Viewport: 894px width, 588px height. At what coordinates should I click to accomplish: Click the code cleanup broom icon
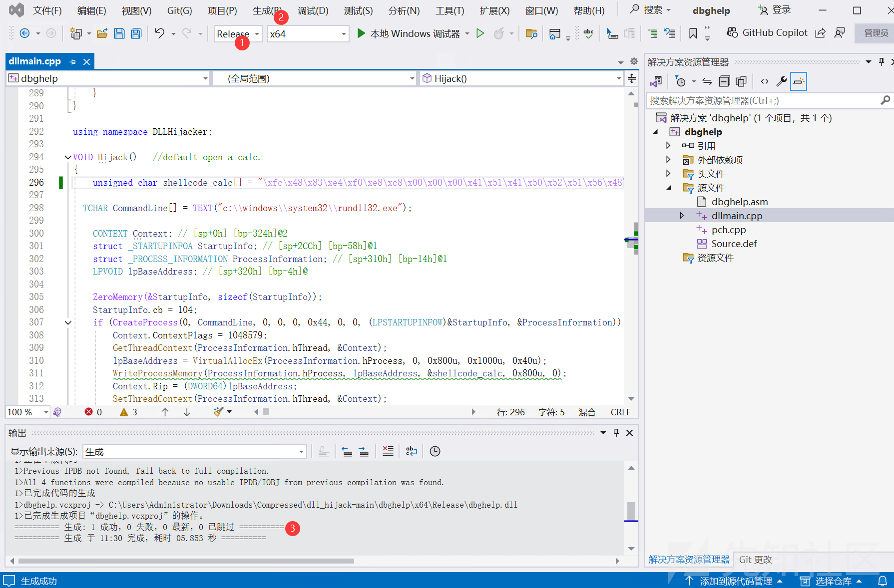click(218, 412)
